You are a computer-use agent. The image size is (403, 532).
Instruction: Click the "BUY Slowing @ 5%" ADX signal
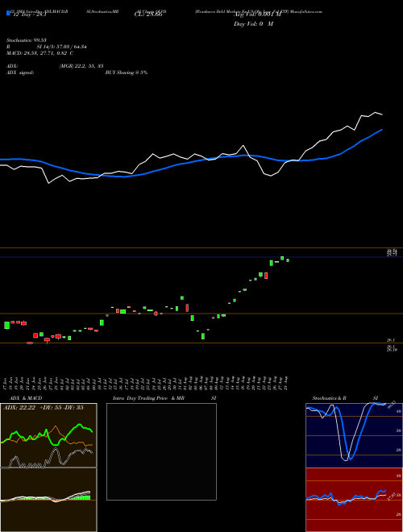127,73
